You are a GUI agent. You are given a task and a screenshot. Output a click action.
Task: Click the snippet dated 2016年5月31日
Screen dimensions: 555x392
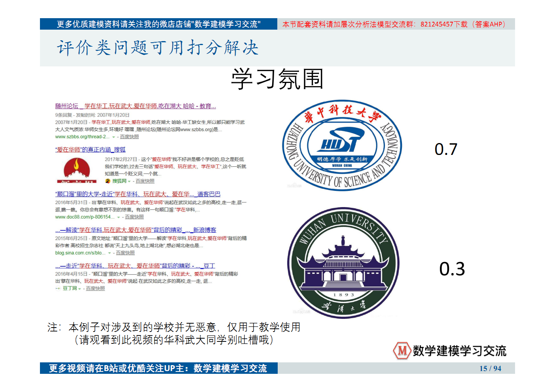tap(151, 206)
